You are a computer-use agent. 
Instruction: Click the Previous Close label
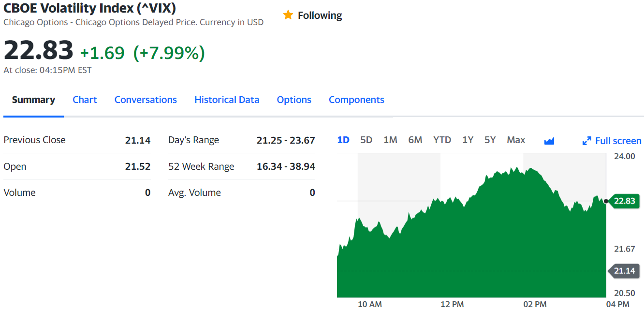pos(34,140)
